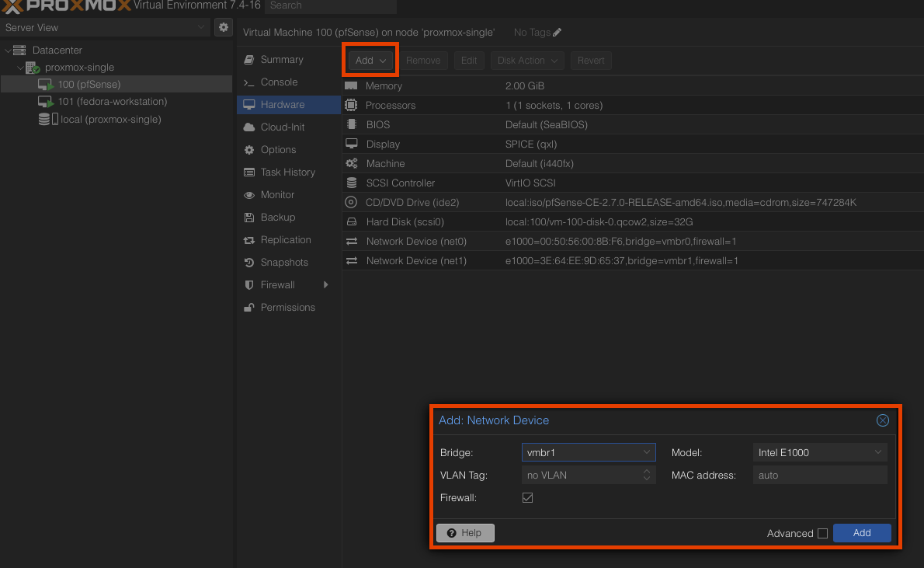Open the Options tab

289,150
